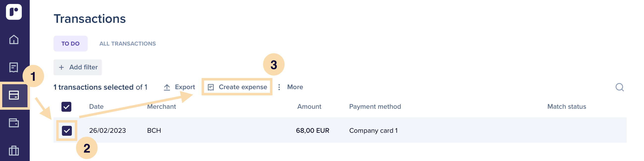Open the More actions menu
The width and height of the screenshot is (644, 161).
[x=290, y=87]
